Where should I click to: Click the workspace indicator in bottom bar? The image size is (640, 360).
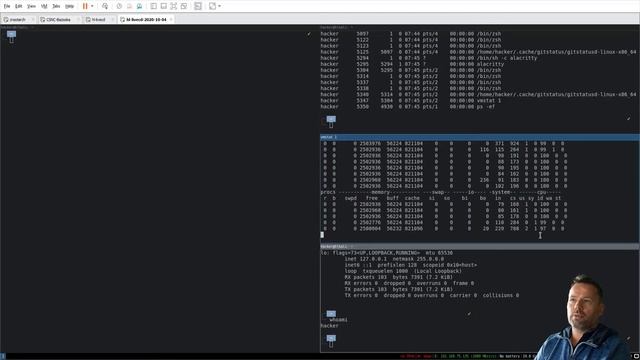click(2, 356)
